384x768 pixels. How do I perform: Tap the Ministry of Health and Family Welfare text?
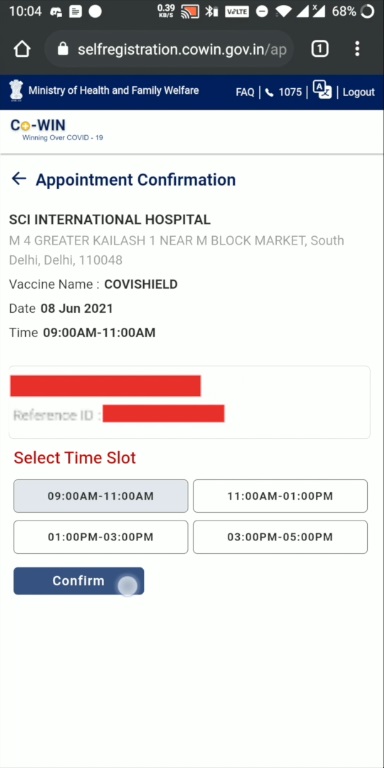coord(114,90)
